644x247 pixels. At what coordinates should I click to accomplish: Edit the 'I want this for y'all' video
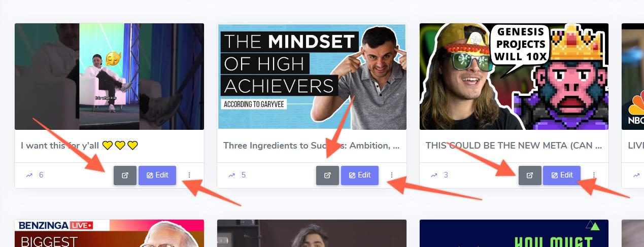[x=157, y=175]
